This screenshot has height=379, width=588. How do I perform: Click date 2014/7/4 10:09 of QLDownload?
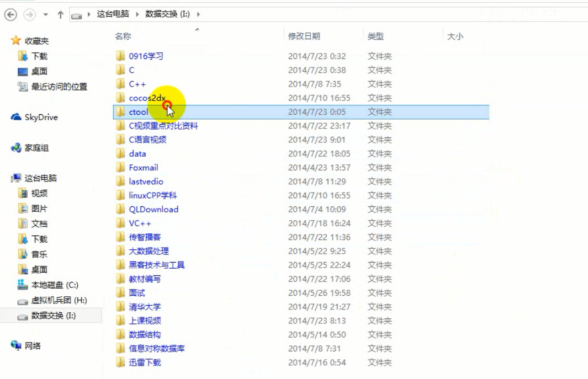[317, 209]
